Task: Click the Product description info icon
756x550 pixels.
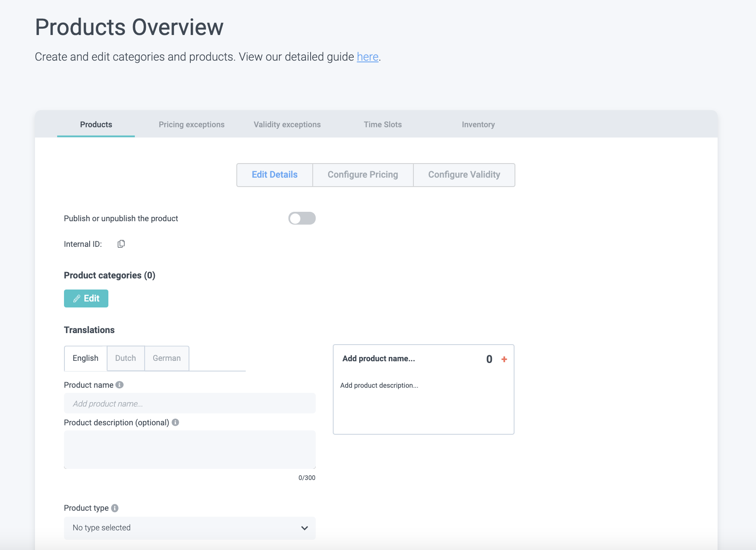Action: (175, 422)
